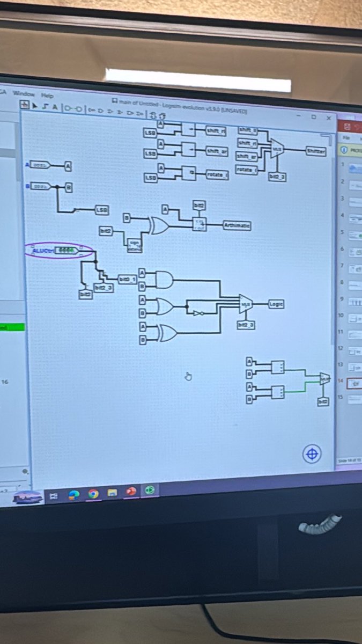Select the NOT gate after the OR gate
The width and height of the screenshot is (362, 644).
[x=198, y=313]
